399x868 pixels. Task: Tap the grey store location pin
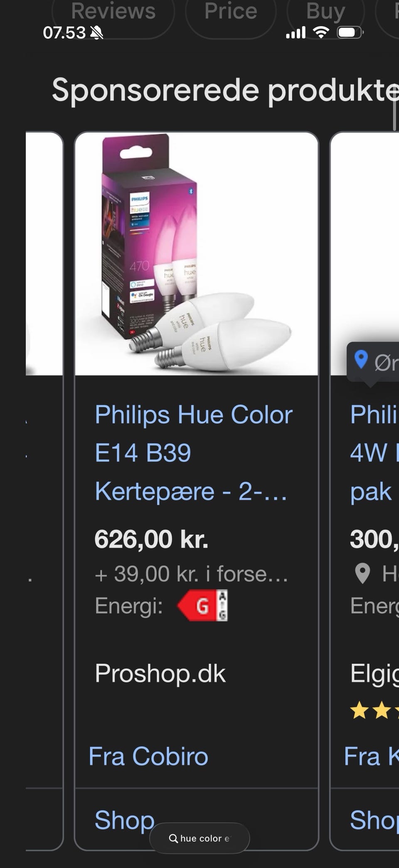[x=362, y=574]
